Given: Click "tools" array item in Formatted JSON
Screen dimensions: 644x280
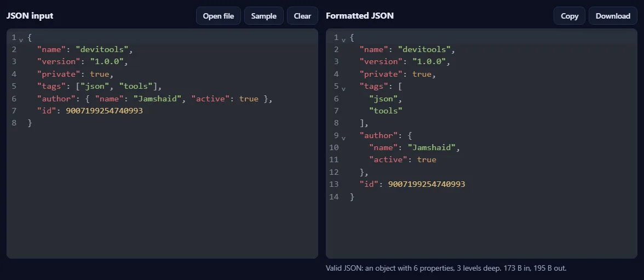Looking at the screenshot, I should (x=386, y=111).
